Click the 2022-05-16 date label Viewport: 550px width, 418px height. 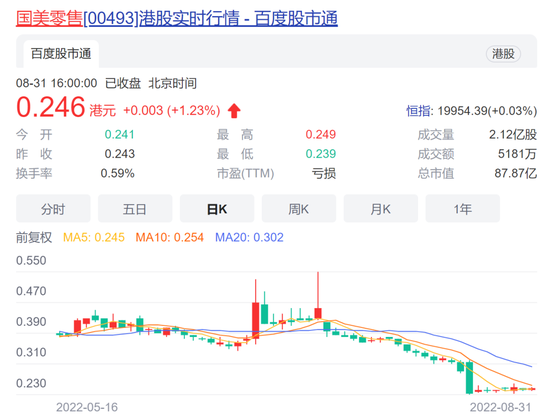tap(87, 407)
